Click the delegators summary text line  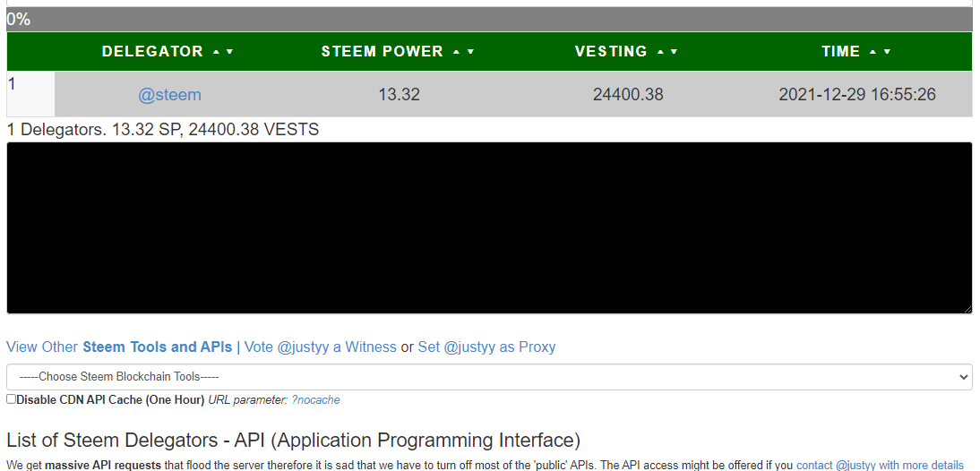point(162,130)
